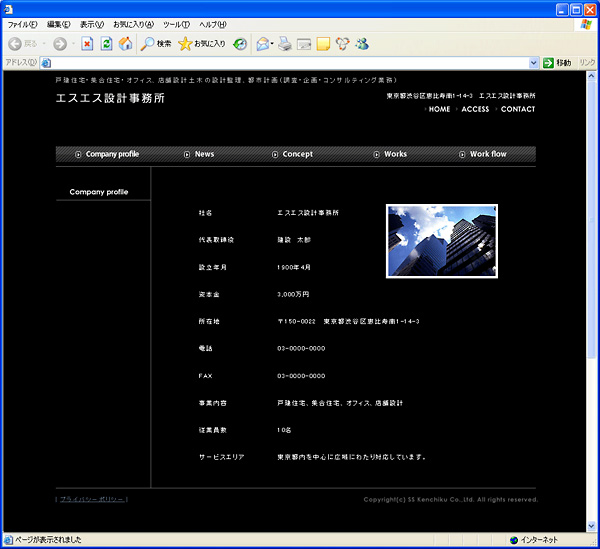The width and height of the screenshot is (600, 549).
Task: Click the エスエス設計事務所 site logo title
Action: coord(110,98)
